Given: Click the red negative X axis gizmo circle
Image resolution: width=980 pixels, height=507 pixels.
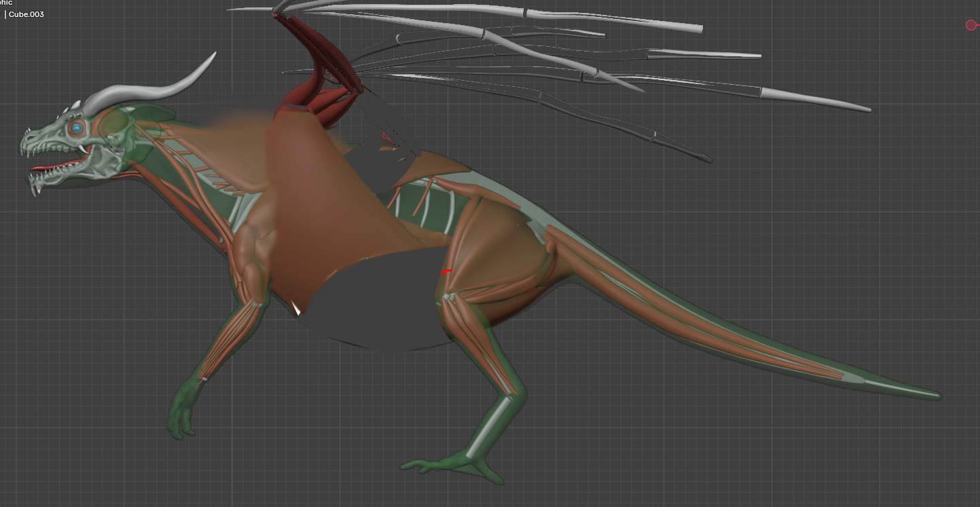Looking at the screenshot, I should (x=971, y=25).
